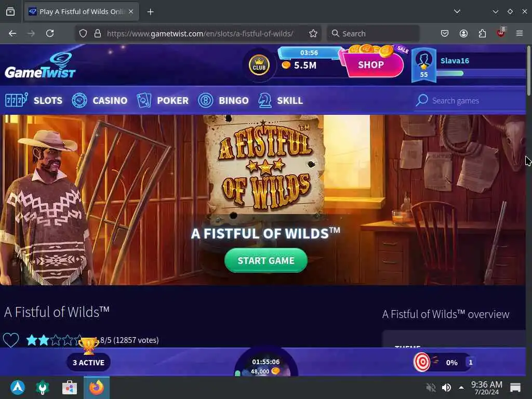Focus the Firefox Search box

click(373, 33)
